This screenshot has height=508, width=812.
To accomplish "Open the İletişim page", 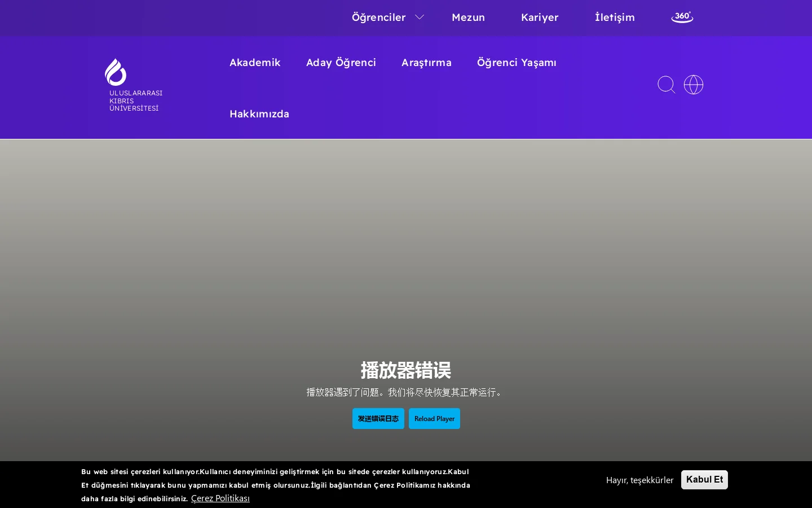I will point(615,17).
